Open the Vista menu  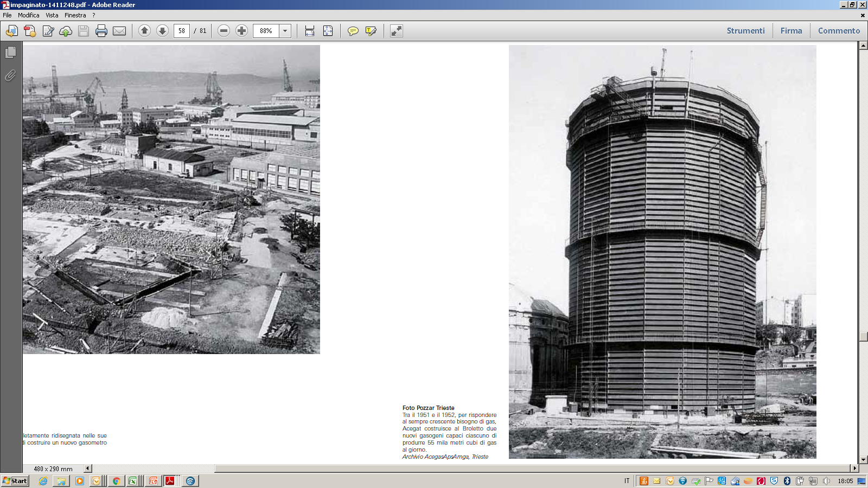click(x=52, y=15)
